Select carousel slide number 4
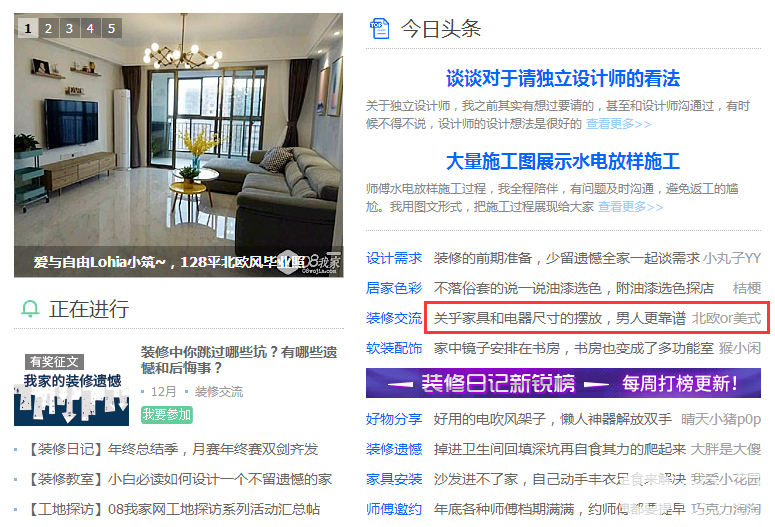The width and height of the screenshot is (775, 527). (x=90, y=28)
